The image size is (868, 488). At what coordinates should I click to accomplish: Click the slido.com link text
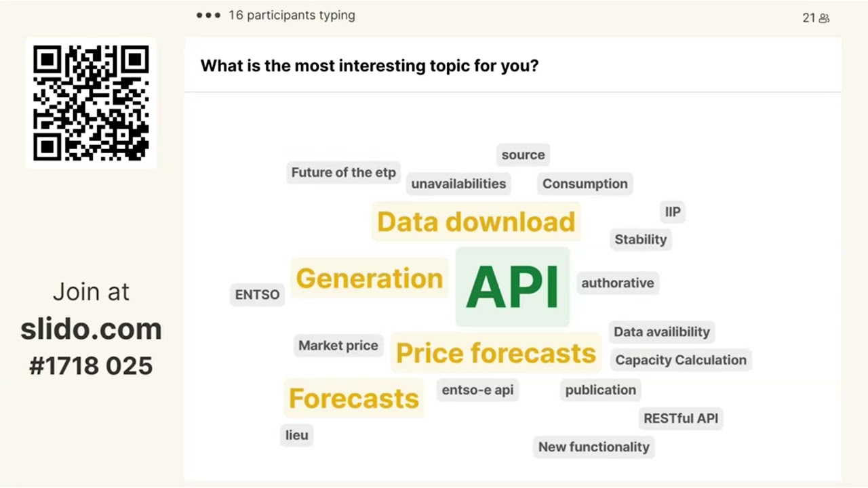(91, 329)
